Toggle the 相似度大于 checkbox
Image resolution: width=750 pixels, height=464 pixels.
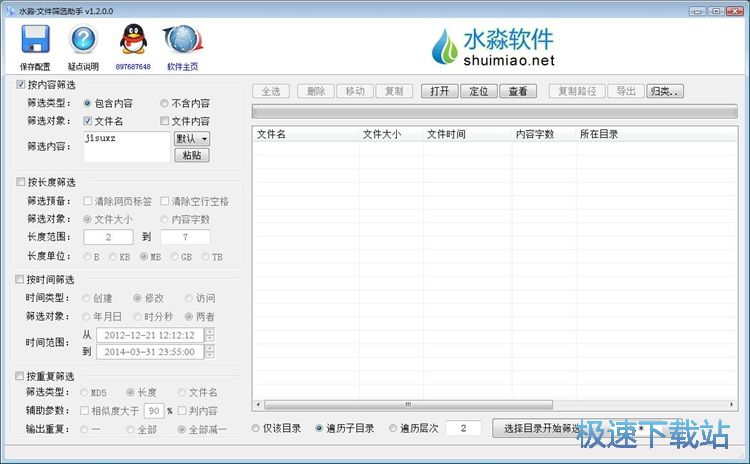(84, 411)
